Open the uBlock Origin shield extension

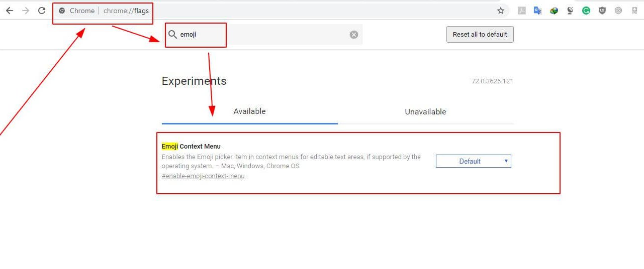click(x=602, y=11)
